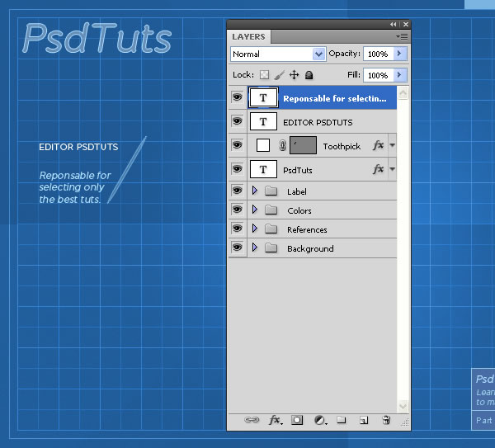The height and width of the screenshot is (448, 495).
Task: Toggle visibility of Toothpick layer
Action: [x=238, y=145]
